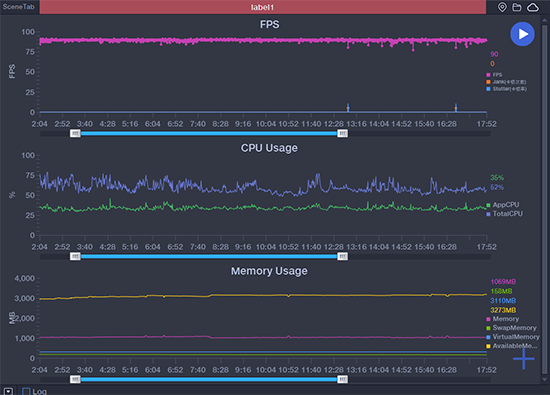Click the Memory legend entry in Memory chart
The height and width of the screenshot is (395, 550).
click(x=503, y=319)
